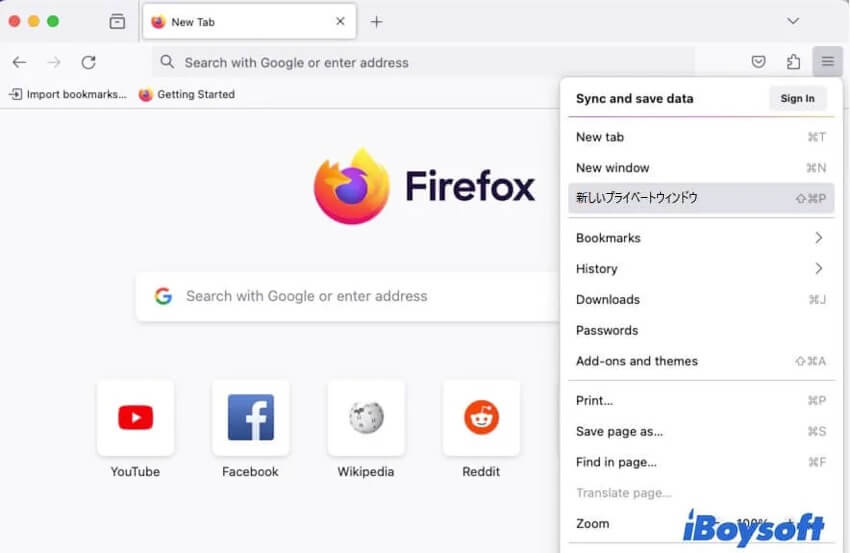This screenshot has width=850, height=553.
Task: Open the Facebook shortcut tile
Action: pyautogui.click(x=250, y=417)
